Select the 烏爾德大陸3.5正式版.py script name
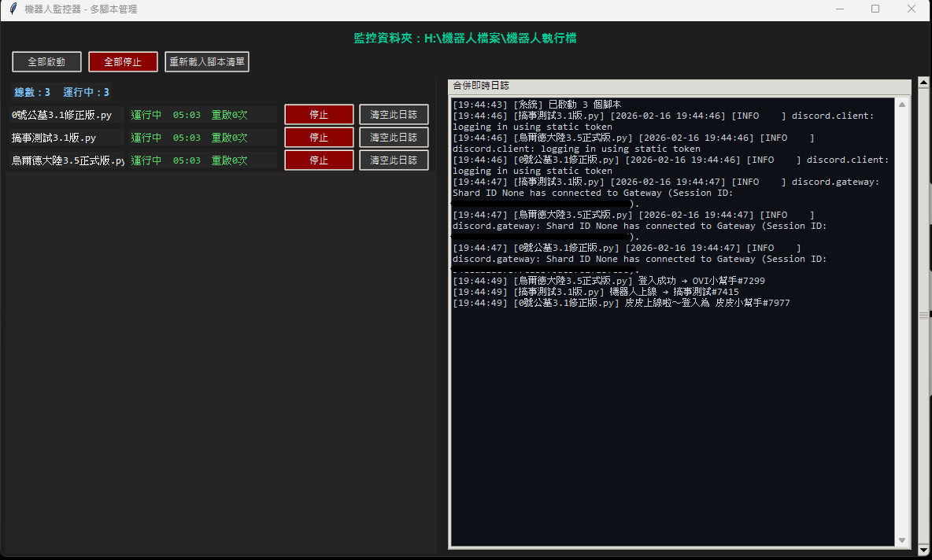Image resolution: width=932 pixels, height=560 pixels. point(68,161)
